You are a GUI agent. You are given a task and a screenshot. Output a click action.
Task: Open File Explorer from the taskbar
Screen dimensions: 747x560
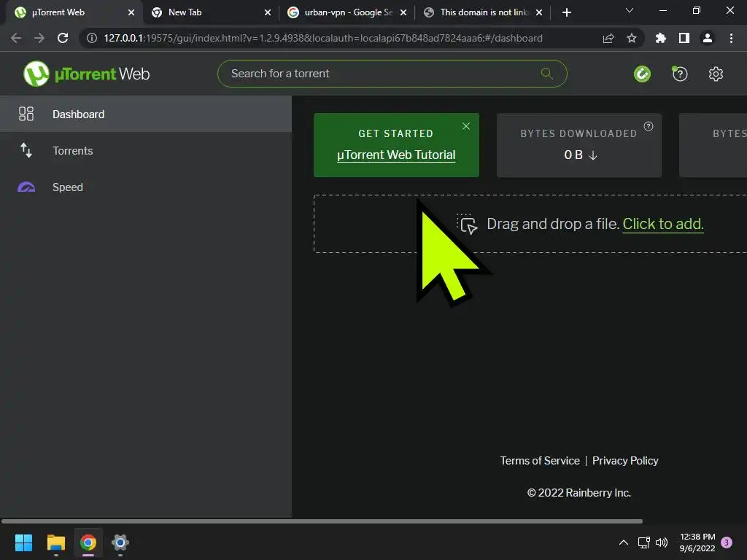coord(55,542)
